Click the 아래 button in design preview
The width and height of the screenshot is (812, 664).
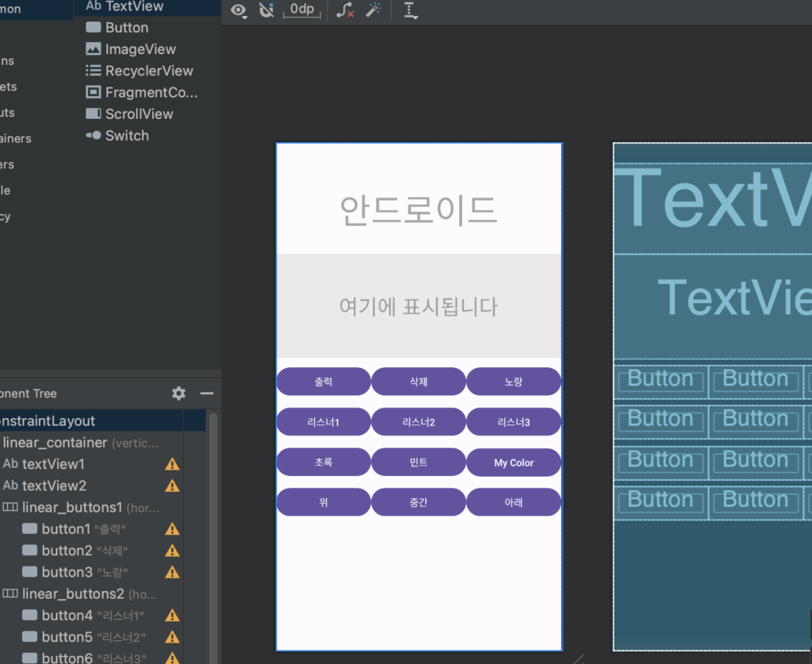pyautogui.click(x=514, y=502)
